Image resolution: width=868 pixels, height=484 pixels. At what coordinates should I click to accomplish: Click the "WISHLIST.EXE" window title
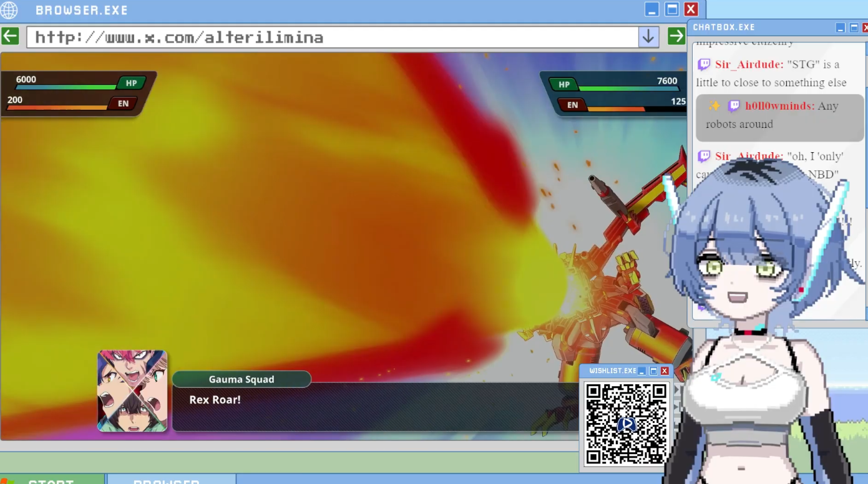coord(613,371)
